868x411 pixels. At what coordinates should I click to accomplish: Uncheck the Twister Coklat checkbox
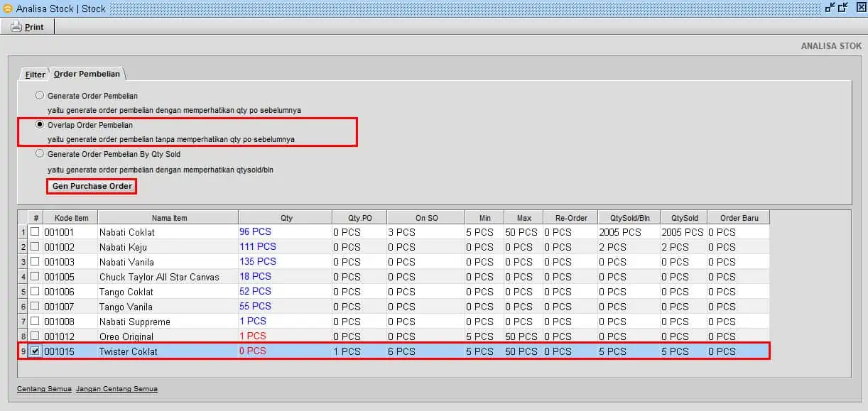click(x=35, y=351)
